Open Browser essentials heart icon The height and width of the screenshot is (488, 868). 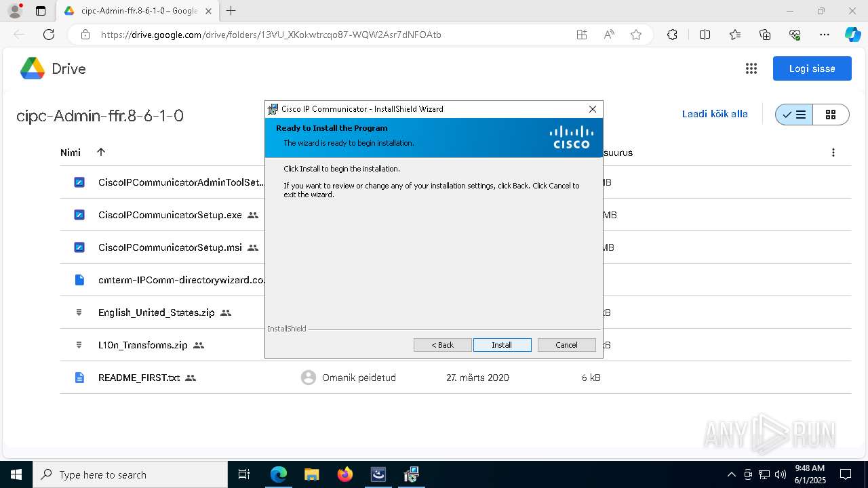(795, 35)
